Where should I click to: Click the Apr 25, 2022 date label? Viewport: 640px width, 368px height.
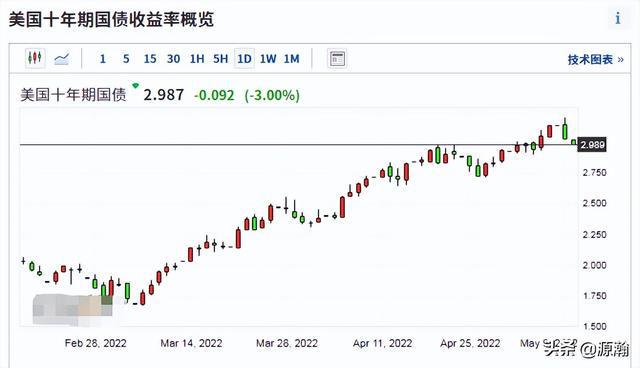point(470,343)
